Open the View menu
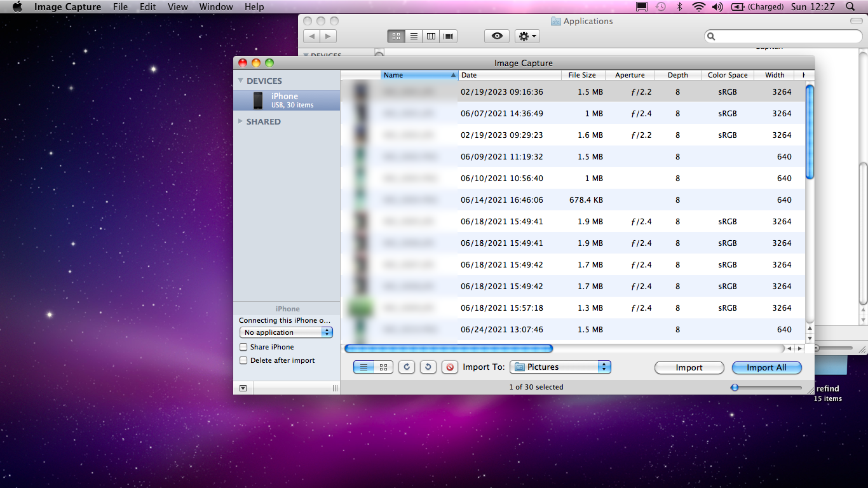The height and width of the screenshot is (488, 868). tap(178, 7)
